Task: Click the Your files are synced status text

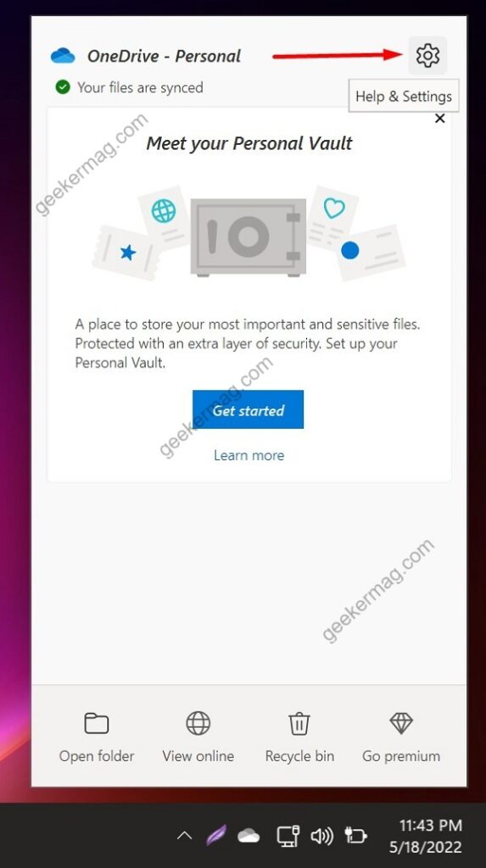Action: point(140,87)
